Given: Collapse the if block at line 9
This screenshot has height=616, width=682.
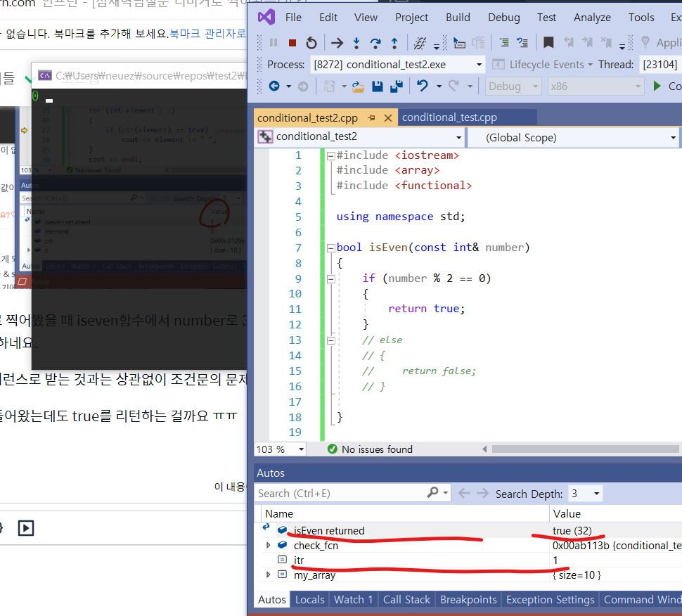Looking at the screenshot, I should point(330,279).
